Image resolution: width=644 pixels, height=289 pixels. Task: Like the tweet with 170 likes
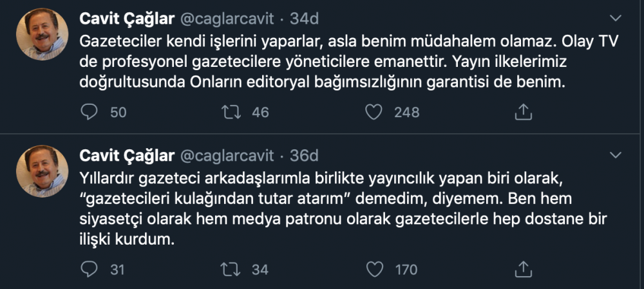pos(374,269)
